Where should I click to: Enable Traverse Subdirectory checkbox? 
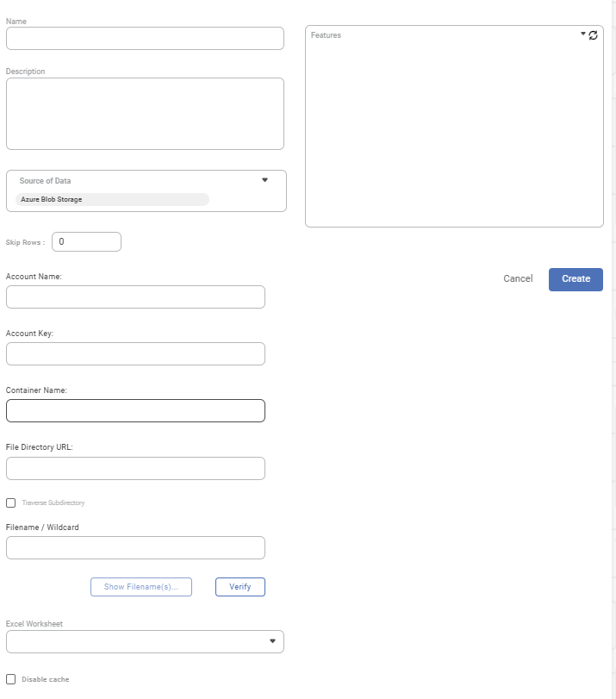click(x=11, y=502)
